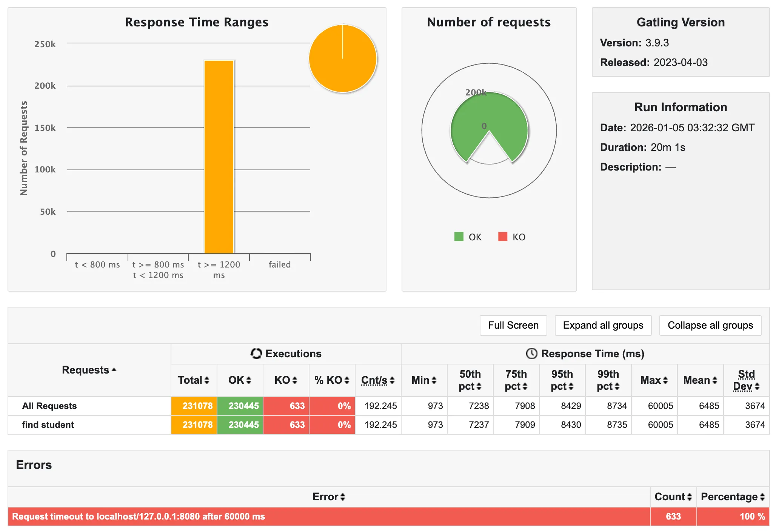Click the sort arrows beside Total column
Viewport: 776px width, 532px height.
[206, 380]
